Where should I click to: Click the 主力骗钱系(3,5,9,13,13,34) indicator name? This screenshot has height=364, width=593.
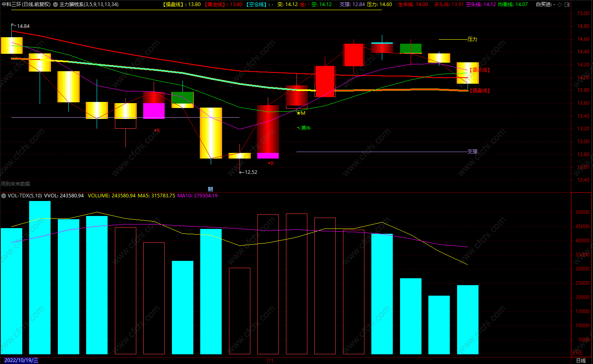pyautogui.click(x=89, y=4)
